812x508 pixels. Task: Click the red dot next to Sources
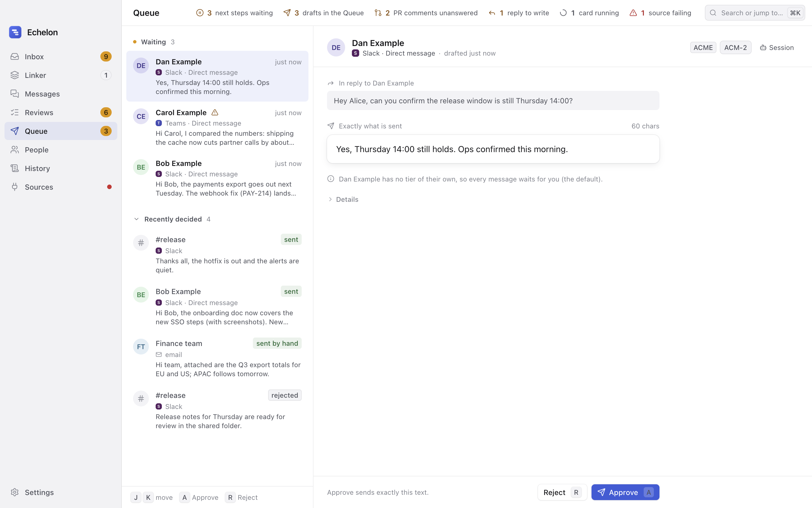pos(109,187)
